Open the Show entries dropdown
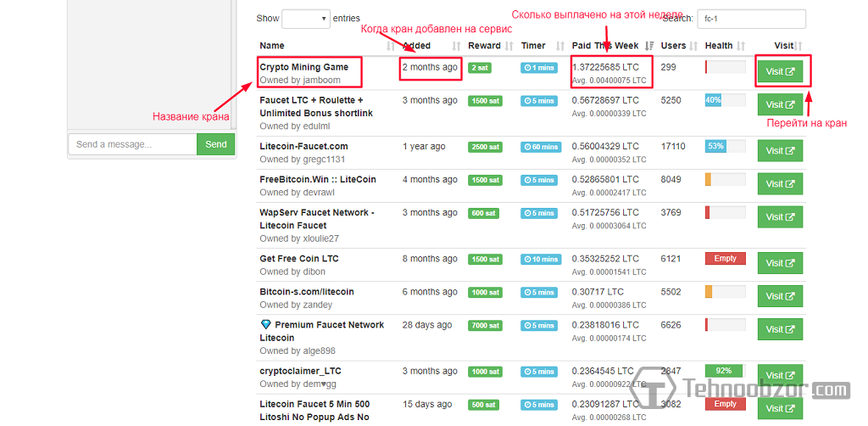The width and height of the screenshot is (868, 426). [305, 19]
